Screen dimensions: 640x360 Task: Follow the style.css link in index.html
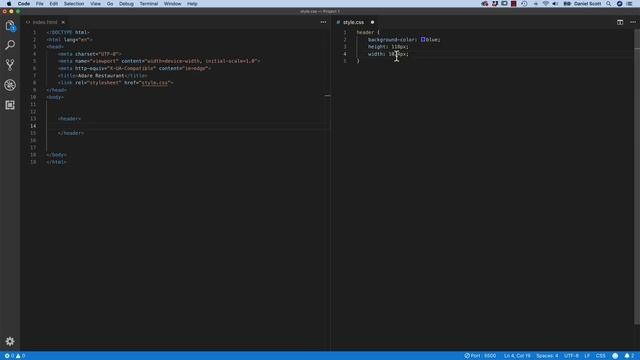pos(155,83)
